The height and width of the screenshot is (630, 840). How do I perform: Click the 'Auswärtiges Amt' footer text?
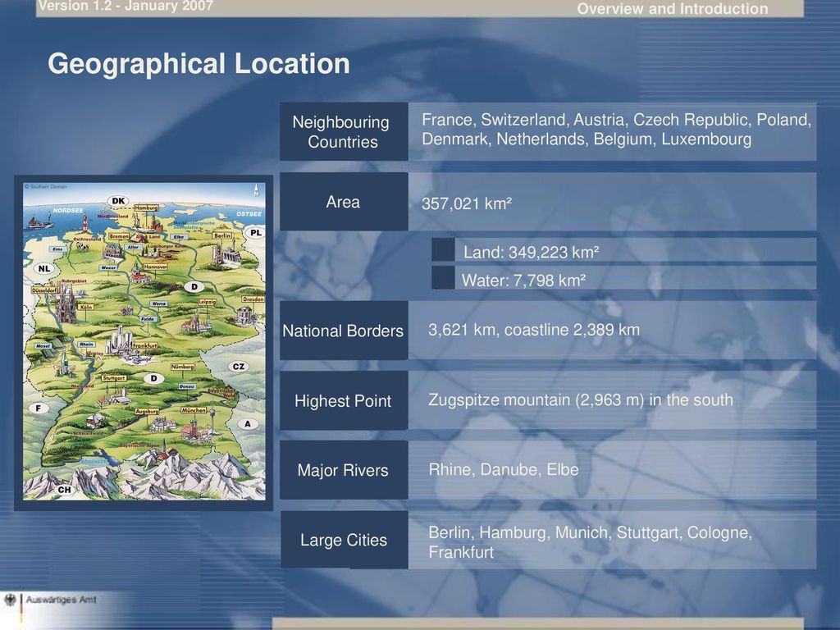tap(61, 600)
